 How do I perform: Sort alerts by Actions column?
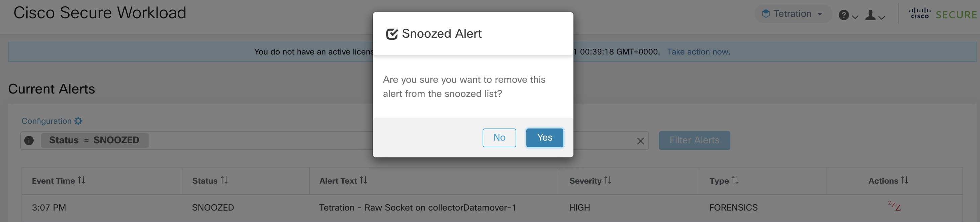pos(904,180)
